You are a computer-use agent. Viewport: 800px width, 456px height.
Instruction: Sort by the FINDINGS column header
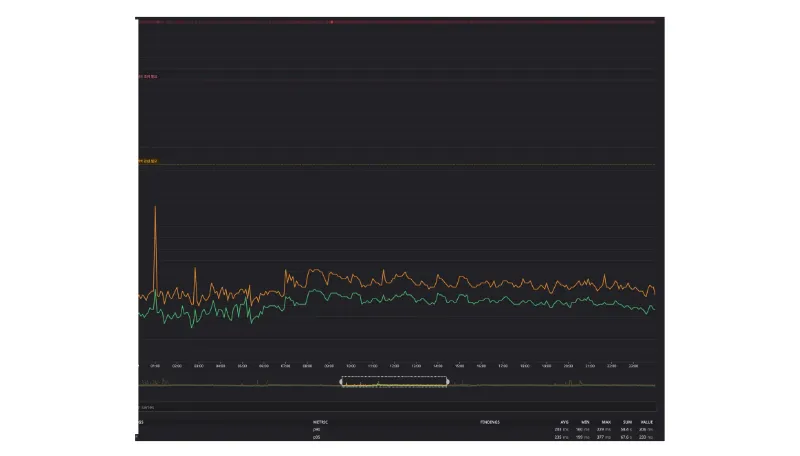489,422
